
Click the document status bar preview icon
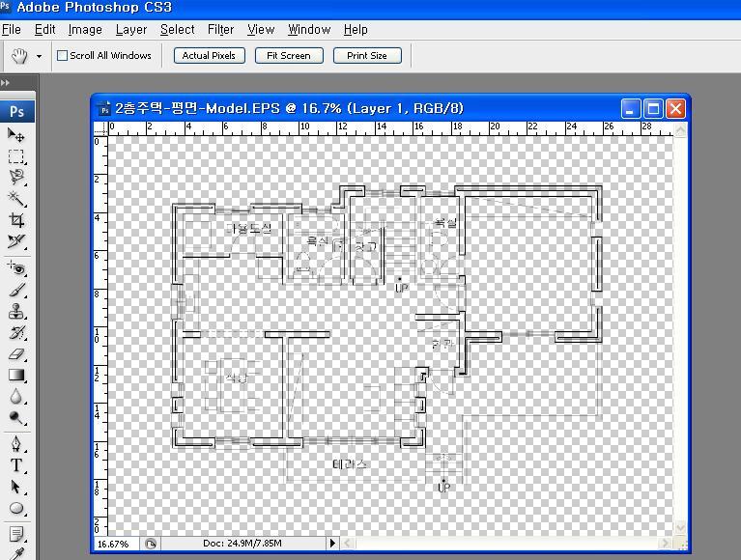(x=151, y=544)
